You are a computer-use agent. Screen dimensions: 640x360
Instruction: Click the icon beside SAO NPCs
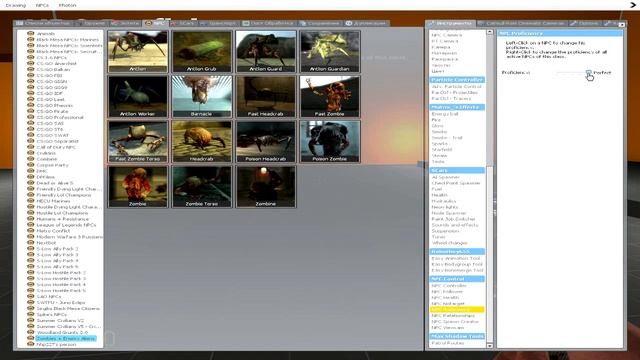coord(31,297)
